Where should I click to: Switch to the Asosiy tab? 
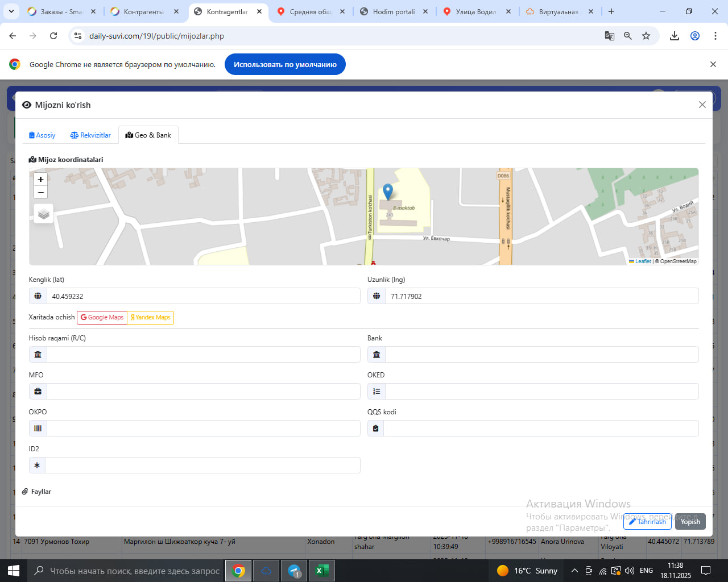tap(42, 135)
